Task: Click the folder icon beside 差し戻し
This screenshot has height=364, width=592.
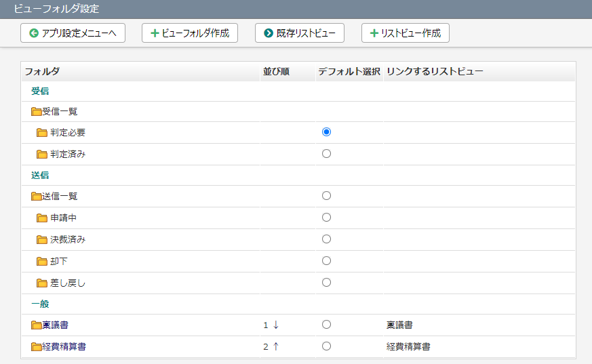Action: coord(42,283)
